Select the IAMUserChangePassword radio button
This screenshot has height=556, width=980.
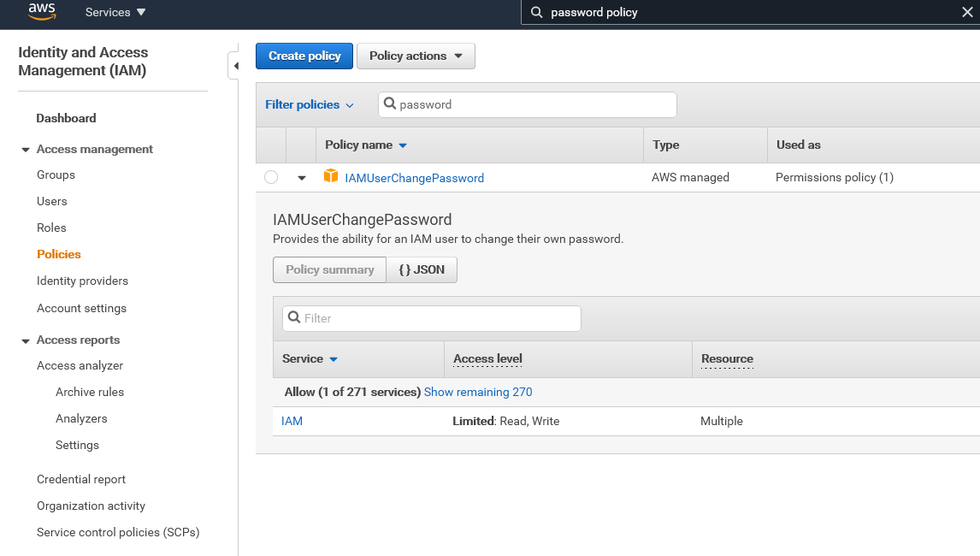[x=270, y=177]
